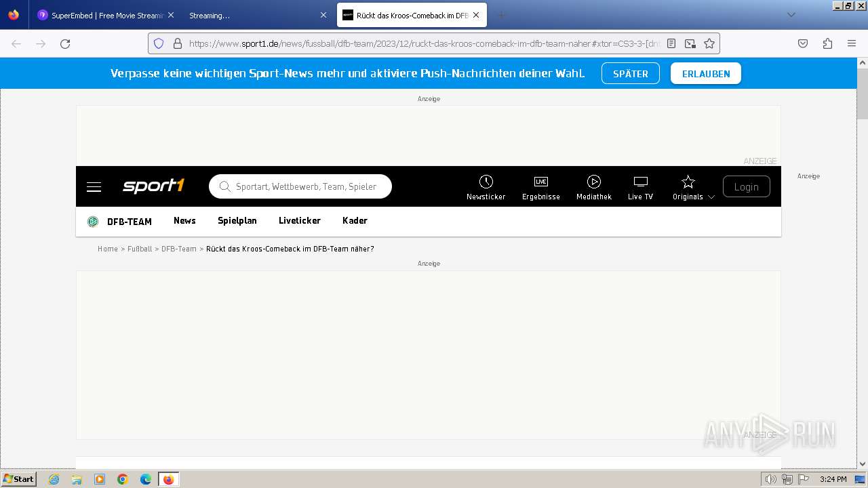
Task: Select the Liveticker tab
Action: (x=300, y=221)
